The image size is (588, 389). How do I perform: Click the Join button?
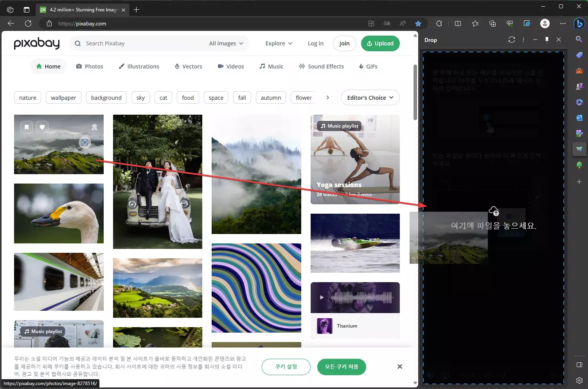click(344, 43)
